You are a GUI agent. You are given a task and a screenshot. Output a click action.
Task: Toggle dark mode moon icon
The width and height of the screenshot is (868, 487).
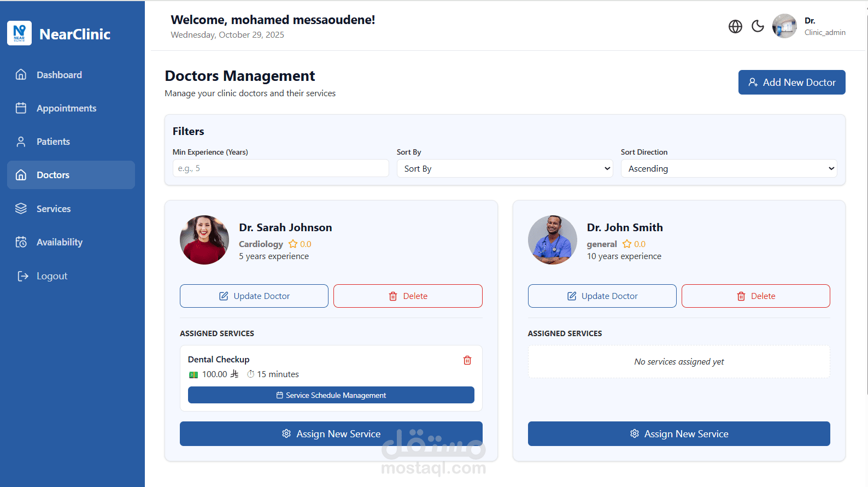[758, 26]
